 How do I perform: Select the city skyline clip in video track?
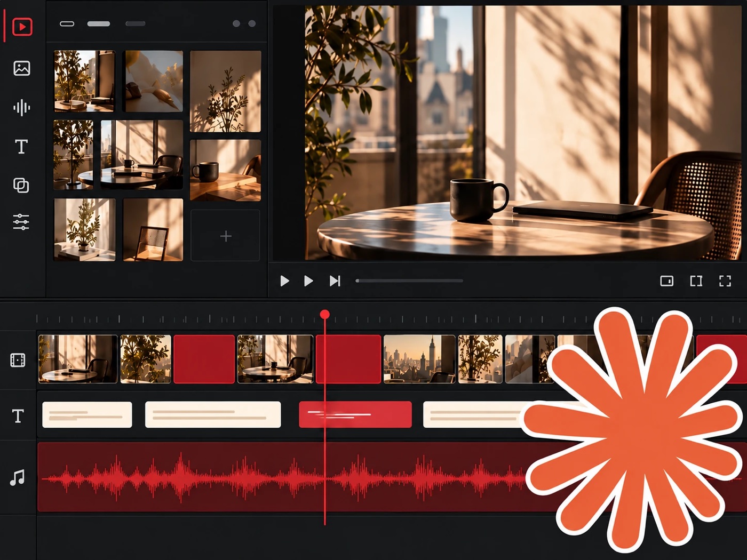pyautogui.click(x=419, y=359)
